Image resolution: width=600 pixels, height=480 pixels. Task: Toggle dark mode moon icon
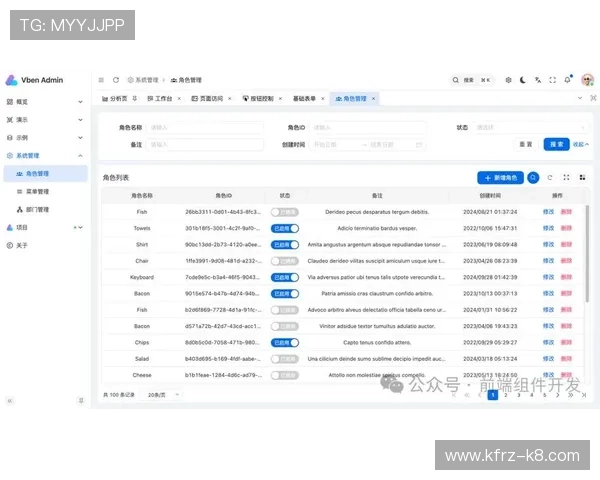point(523,80)
